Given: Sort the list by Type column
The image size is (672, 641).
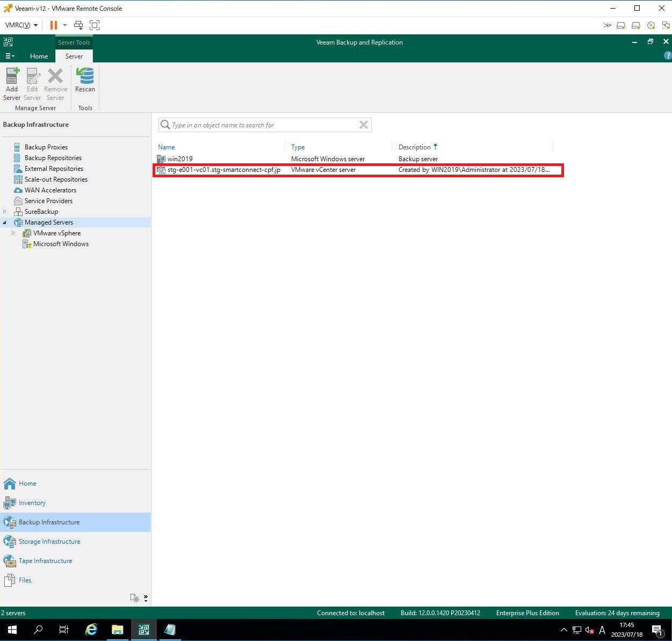Looking at the screenshot, I should (298, 147).
